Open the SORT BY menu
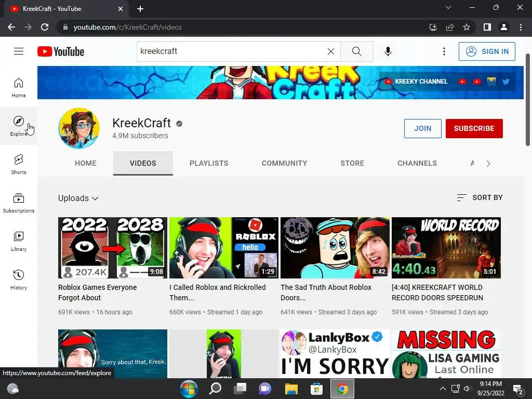The width and height of the screenshot is (532, 399). [x=480, y=197]
